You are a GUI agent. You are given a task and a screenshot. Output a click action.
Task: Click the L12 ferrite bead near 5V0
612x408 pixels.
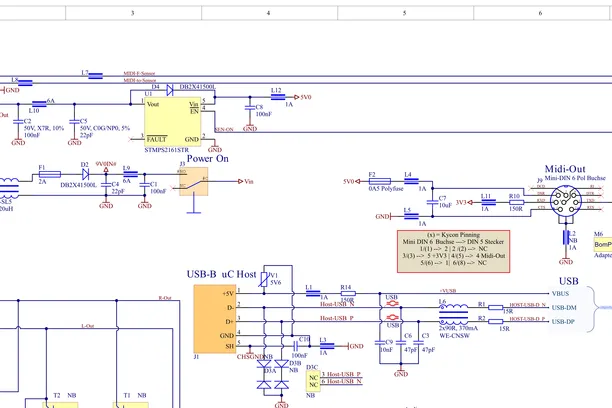pyautogui.click(x=278, y=97)
